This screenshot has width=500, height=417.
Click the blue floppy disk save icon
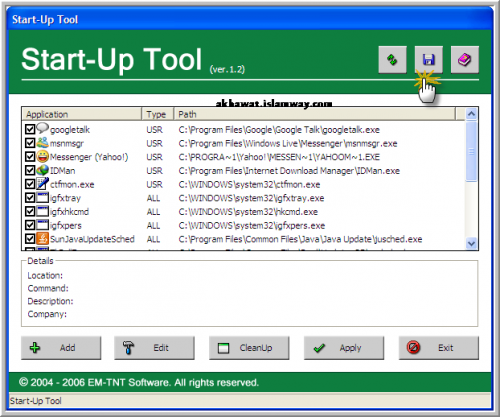coord(429,60)
